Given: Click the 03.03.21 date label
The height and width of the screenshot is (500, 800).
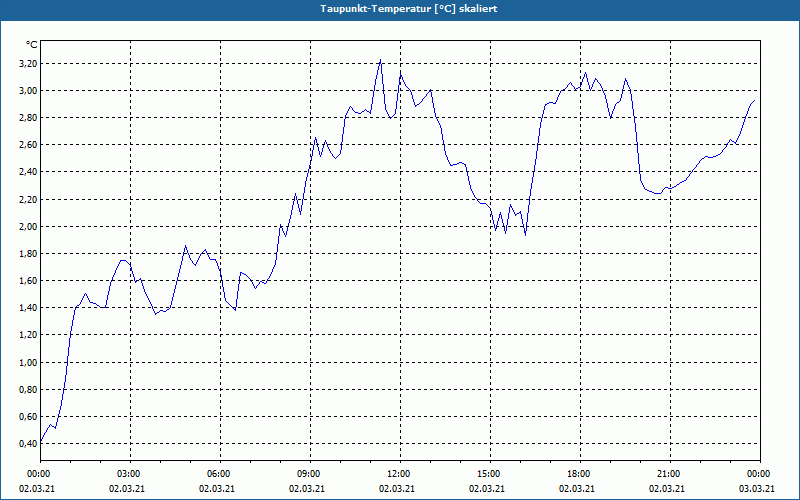Looking at the screenshot, I should click(757, 488).
